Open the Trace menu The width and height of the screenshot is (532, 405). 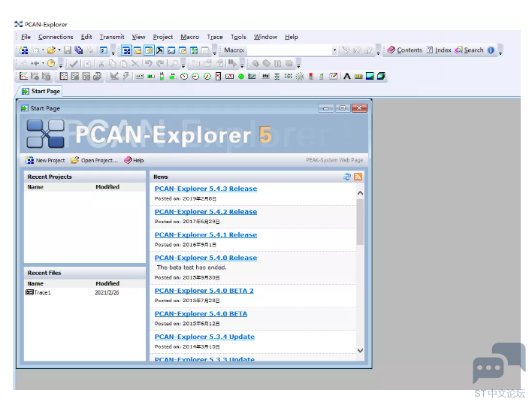coord(215,37)
